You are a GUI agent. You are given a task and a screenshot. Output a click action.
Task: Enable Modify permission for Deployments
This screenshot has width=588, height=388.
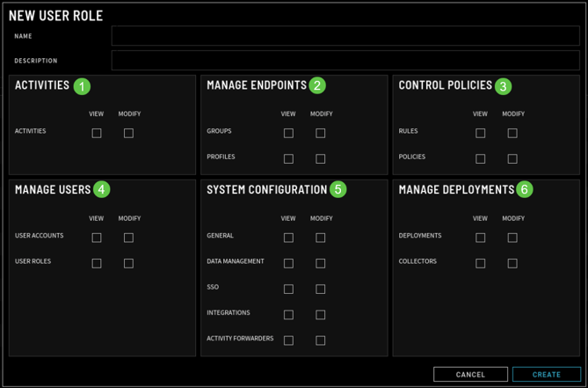coord(512,238)
